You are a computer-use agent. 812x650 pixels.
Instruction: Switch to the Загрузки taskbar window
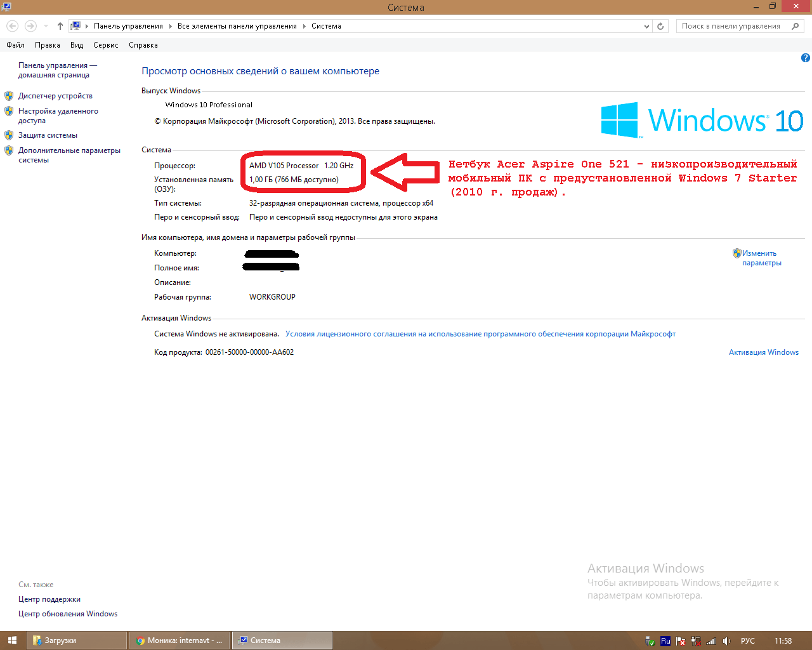(x=77, y=640)
